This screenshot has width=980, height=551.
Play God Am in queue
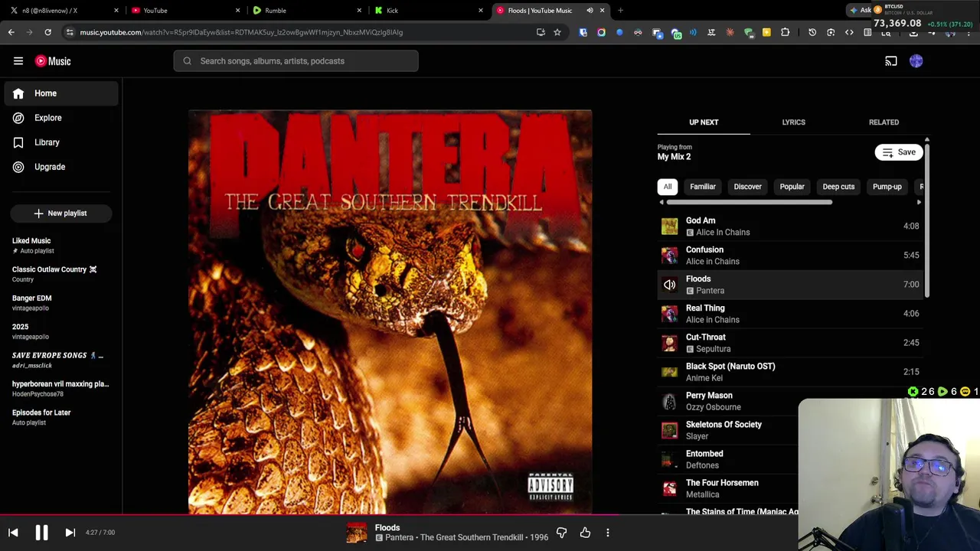coord(790,227)
